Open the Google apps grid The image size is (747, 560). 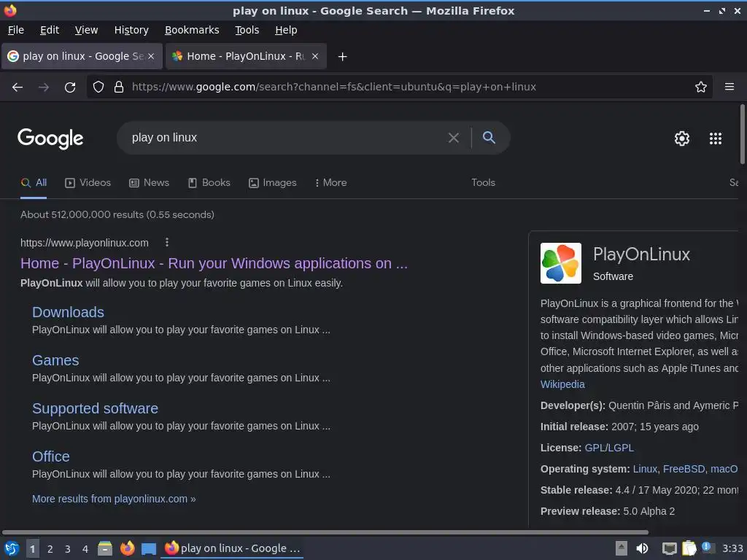[716, 138]
